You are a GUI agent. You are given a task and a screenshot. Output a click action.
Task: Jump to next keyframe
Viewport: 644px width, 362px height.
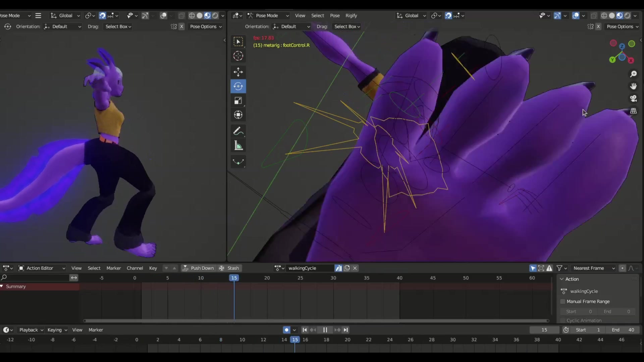(x=337, y=330)
